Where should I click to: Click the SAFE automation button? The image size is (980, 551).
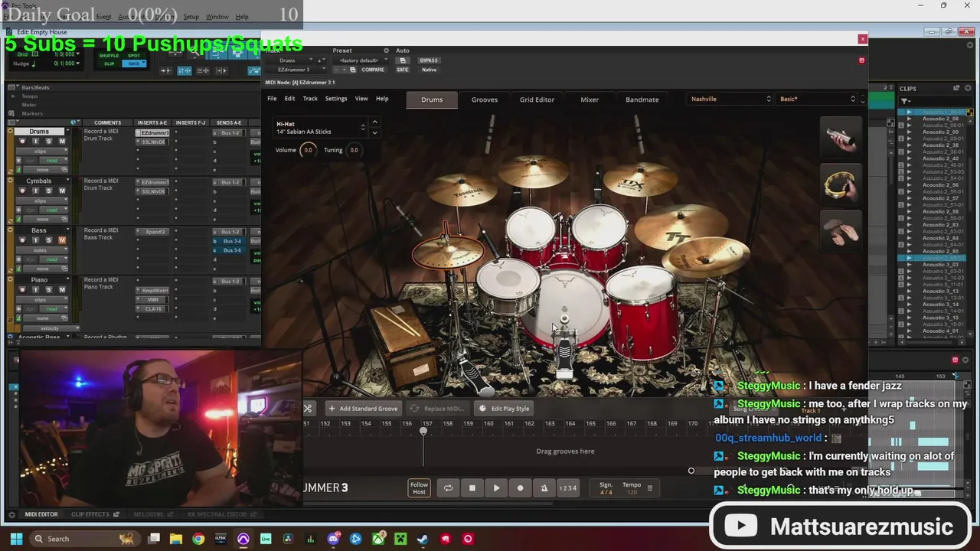(x=403, y=70)
